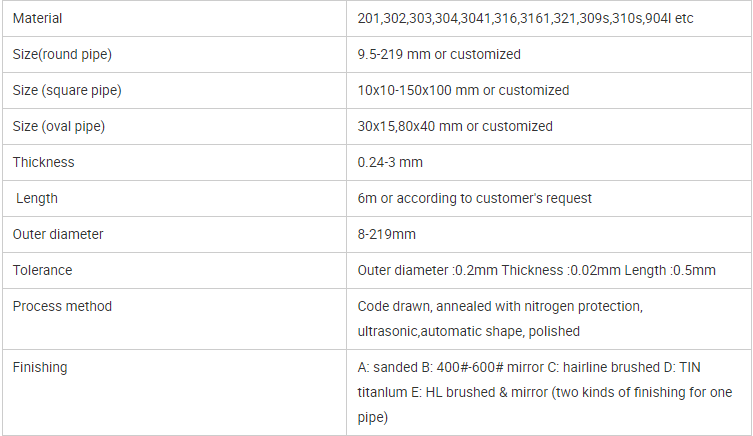Click the 6m or customer's request text
The height and width of the screenshot is (436, 753).
[x=474, y=198]
